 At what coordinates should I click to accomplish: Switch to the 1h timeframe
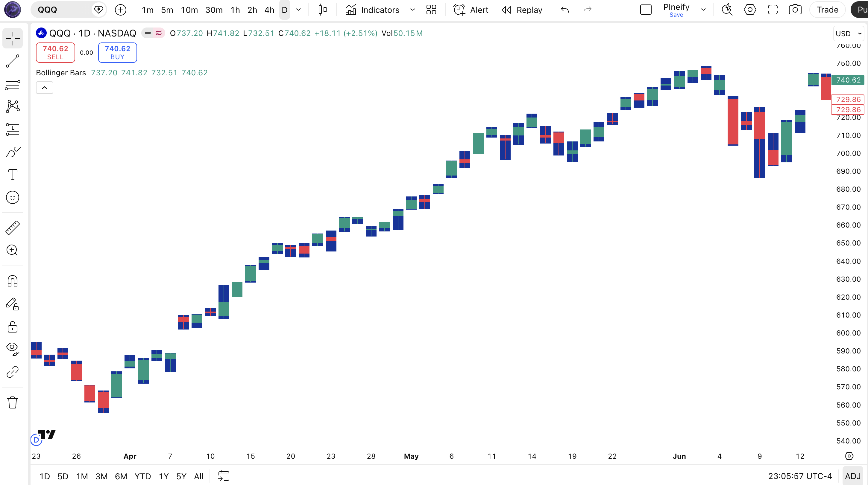[x=235, y=10]
